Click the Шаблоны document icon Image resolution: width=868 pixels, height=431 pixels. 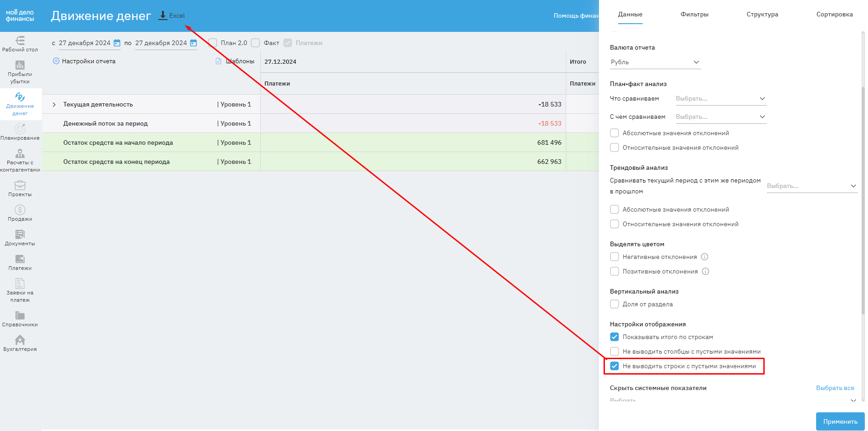218,61
